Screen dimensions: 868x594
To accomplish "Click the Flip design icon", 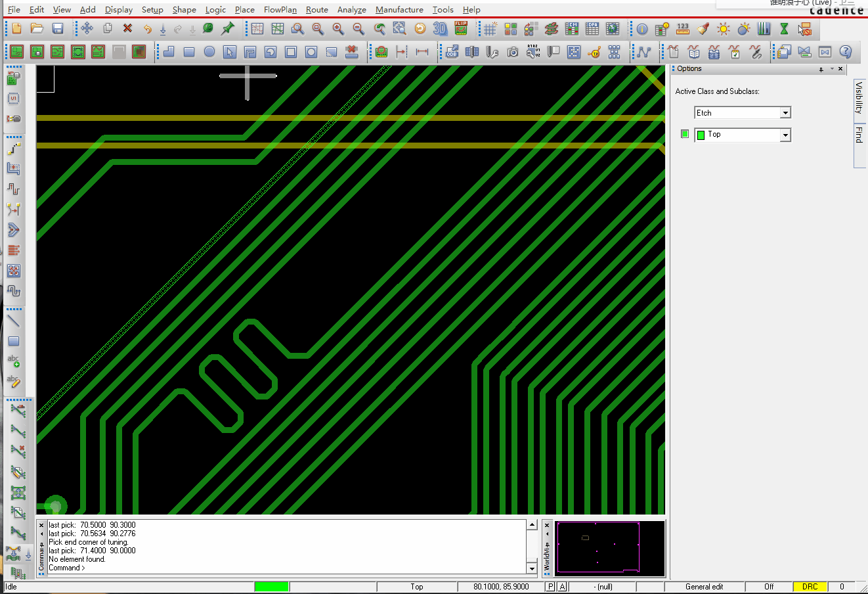I will click(461, 28).
